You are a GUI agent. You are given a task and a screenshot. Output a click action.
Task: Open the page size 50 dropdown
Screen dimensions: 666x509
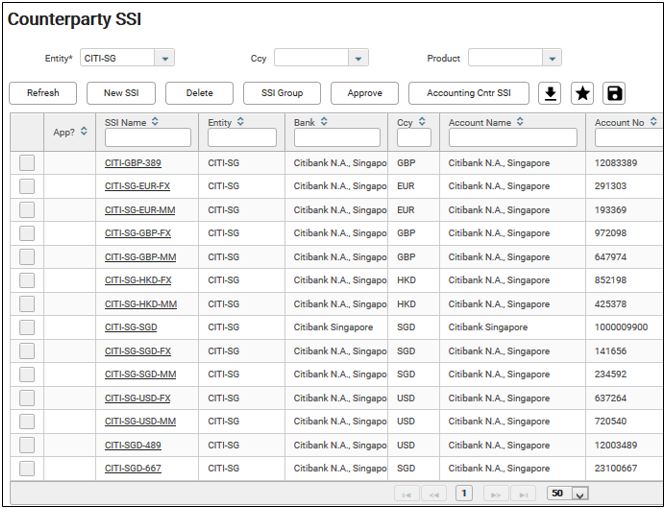pyautogui.click(x=580, y=494)
